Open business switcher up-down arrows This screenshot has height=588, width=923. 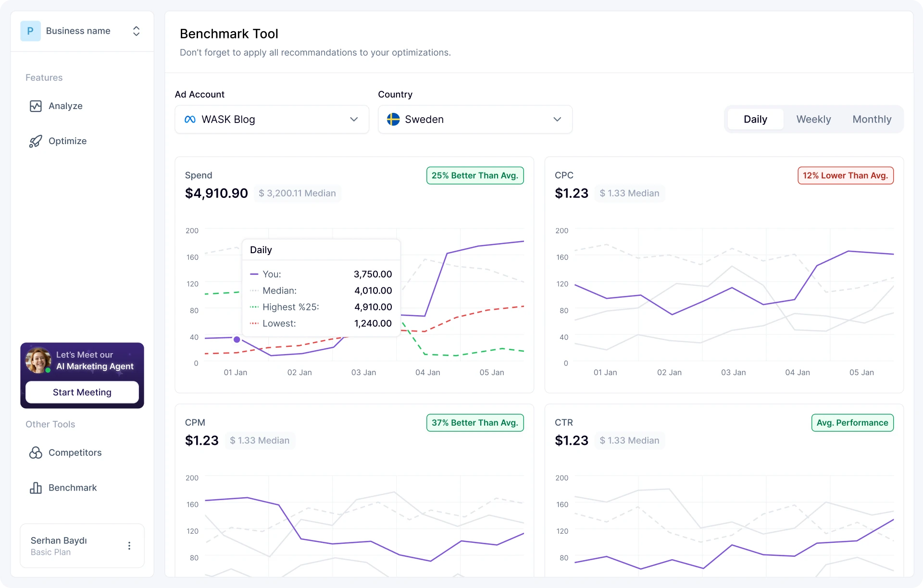pos(137,31)
